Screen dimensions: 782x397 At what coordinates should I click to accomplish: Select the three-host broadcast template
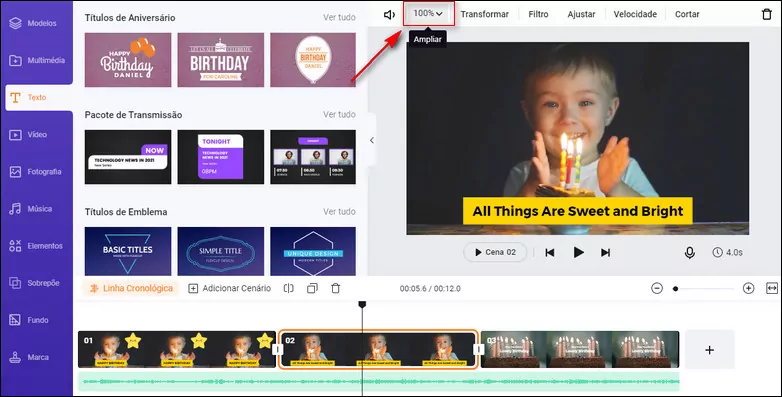[x=313, y=157]
